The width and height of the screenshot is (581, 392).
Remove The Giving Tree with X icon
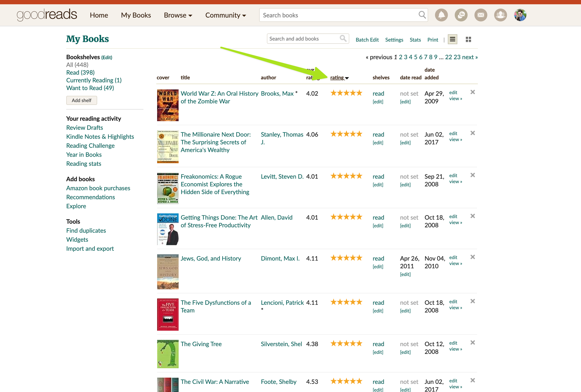coord(473,343)
